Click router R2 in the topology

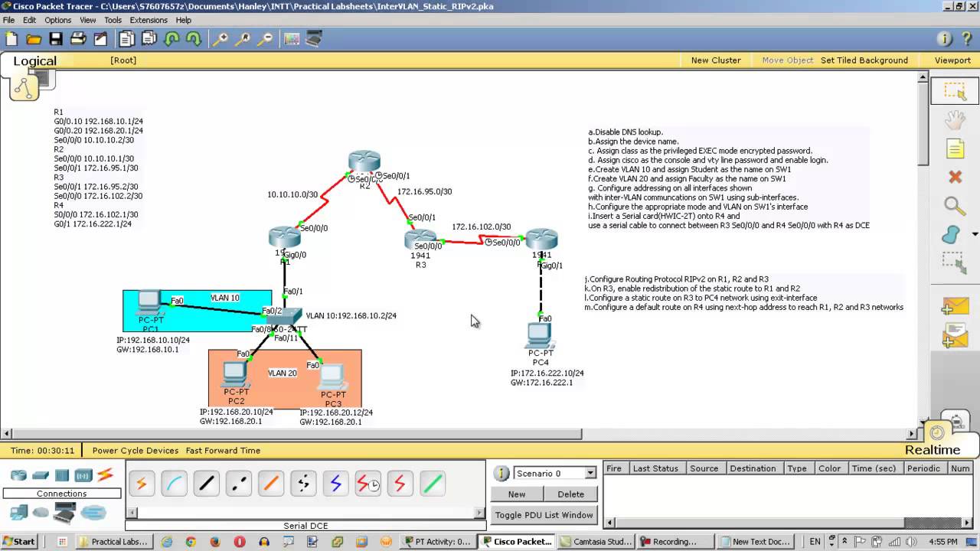coord(364,162)
